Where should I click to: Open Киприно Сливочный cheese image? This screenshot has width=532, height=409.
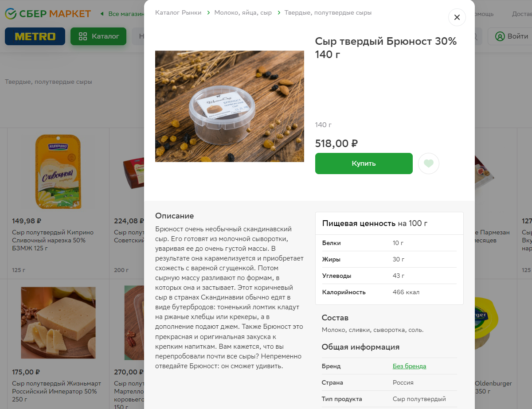(58, 172)
